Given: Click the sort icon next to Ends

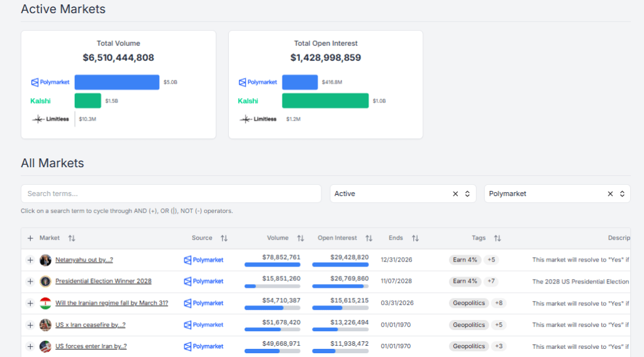Looking at the screenshot, I should pos(415,238).
